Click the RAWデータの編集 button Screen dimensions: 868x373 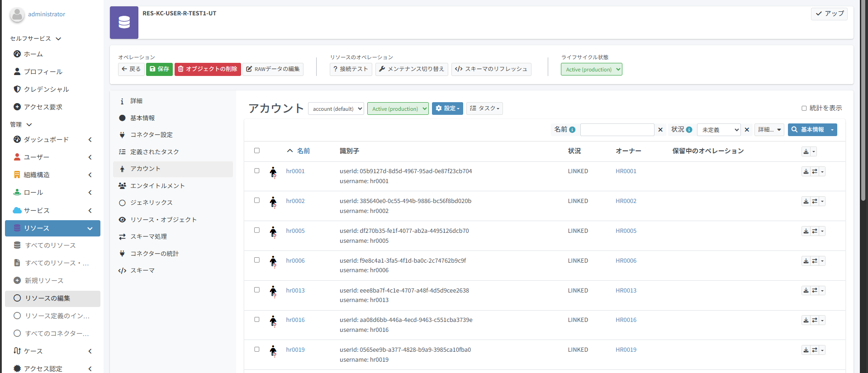click(273, 69)
